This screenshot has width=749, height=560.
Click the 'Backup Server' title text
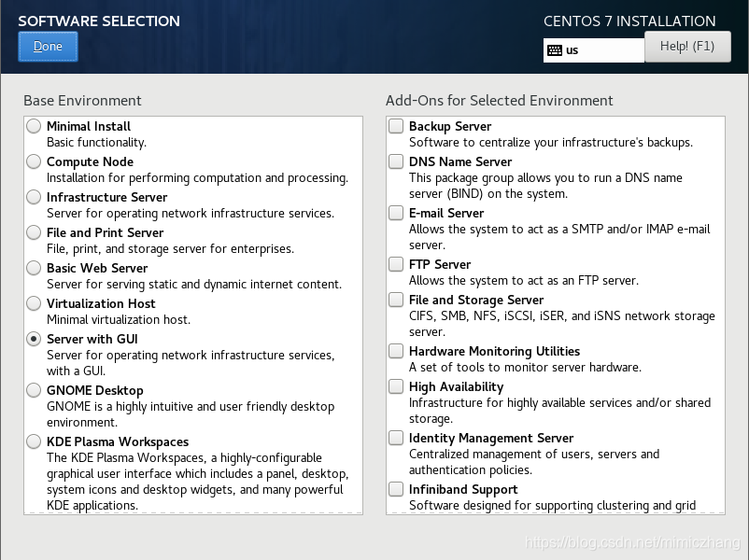(x=450, y=127)
